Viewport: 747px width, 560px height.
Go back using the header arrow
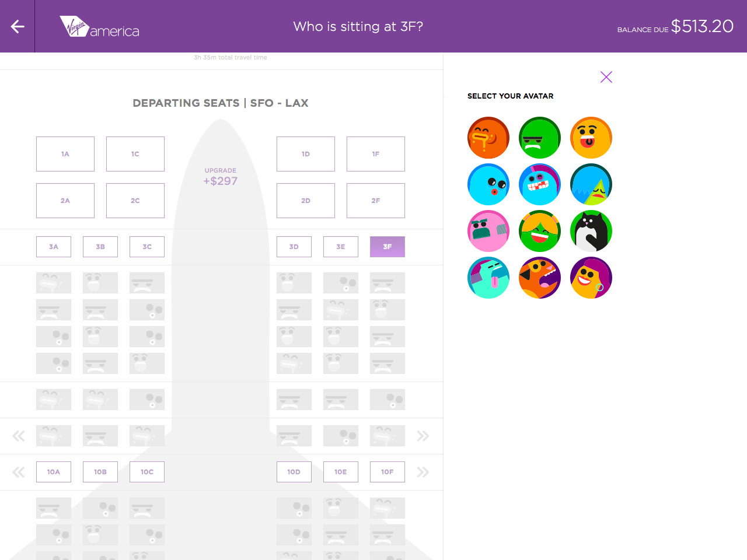pos(18,26)
